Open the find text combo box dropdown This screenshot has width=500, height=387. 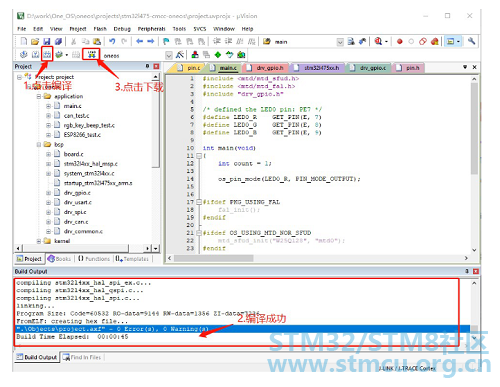coord(340,42)
